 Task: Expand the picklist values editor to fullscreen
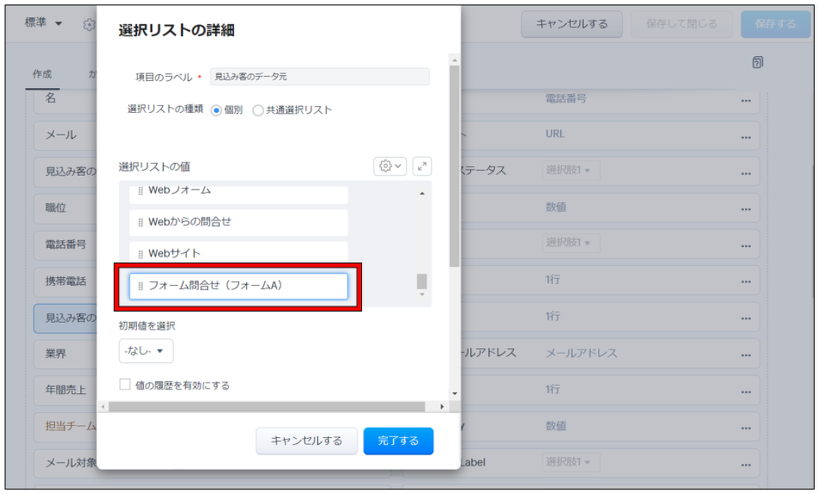click(421, 166)
